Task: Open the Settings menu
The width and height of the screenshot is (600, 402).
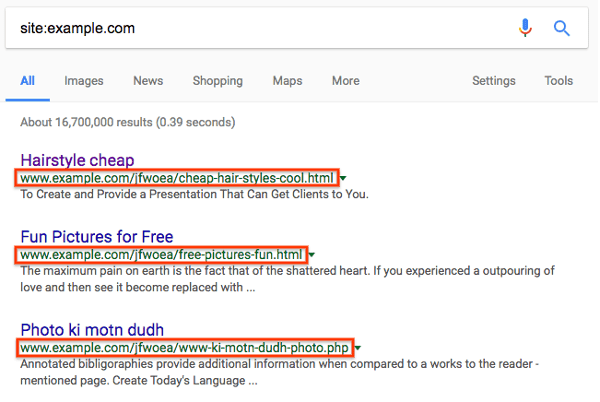Action: [x=493, y=81]
